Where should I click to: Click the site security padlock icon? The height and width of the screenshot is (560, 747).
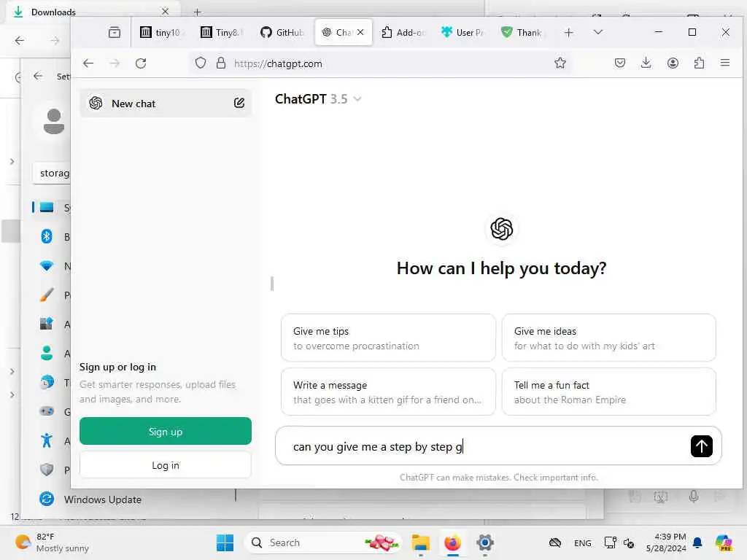pyautogui.click(x=221, y=63)
